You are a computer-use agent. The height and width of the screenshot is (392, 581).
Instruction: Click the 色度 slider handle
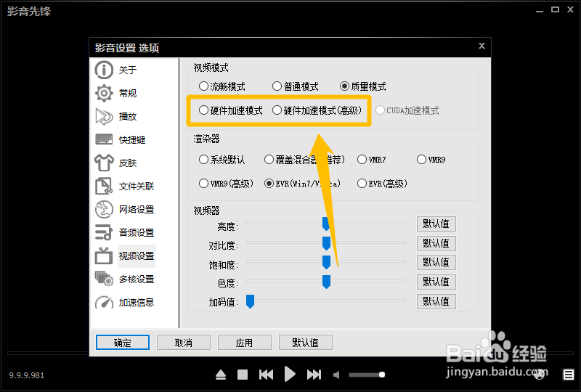coord(326,282)
